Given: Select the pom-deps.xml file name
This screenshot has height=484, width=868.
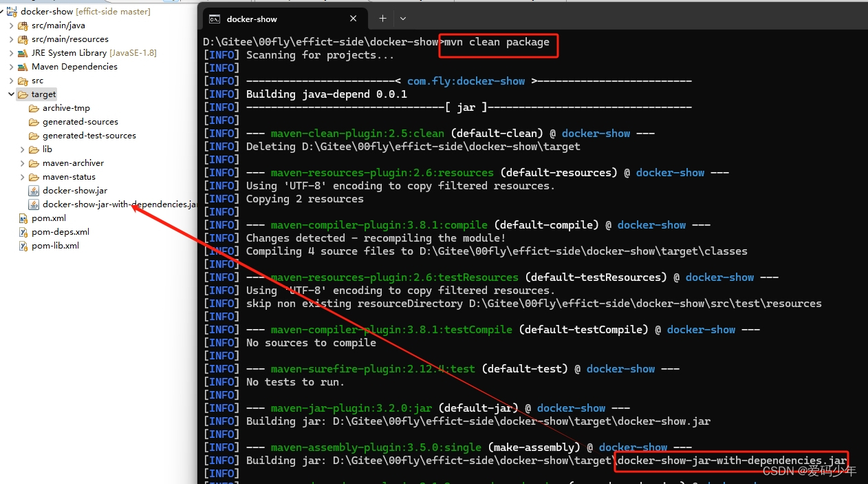Looking at the screenshot, I should [x=61, y=232].
